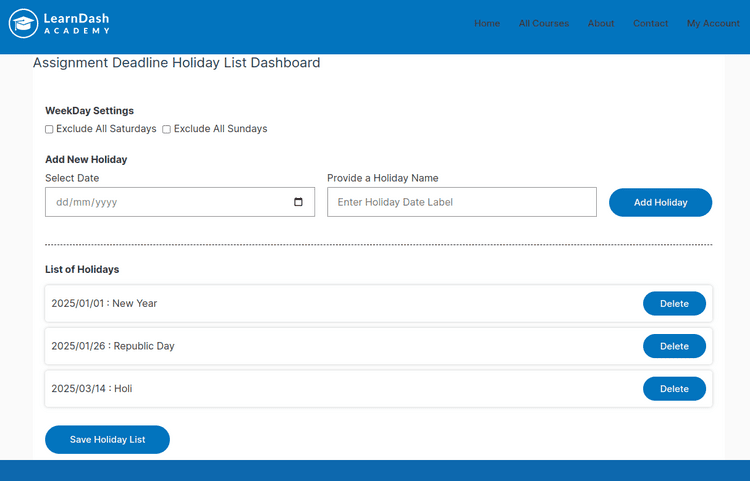Click the Add Holiday button

[x=660, y=202]
